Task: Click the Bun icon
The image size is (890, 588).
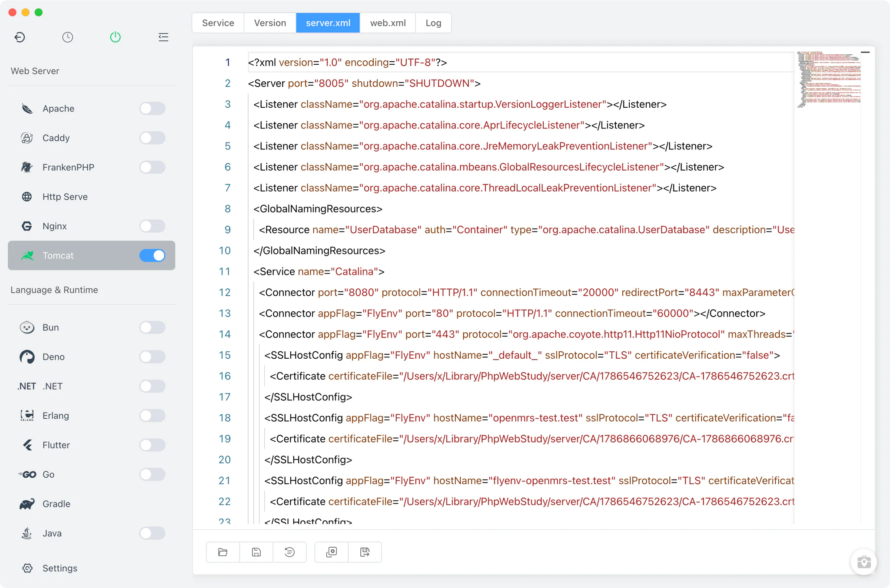Action: click(x=27, y=327)
